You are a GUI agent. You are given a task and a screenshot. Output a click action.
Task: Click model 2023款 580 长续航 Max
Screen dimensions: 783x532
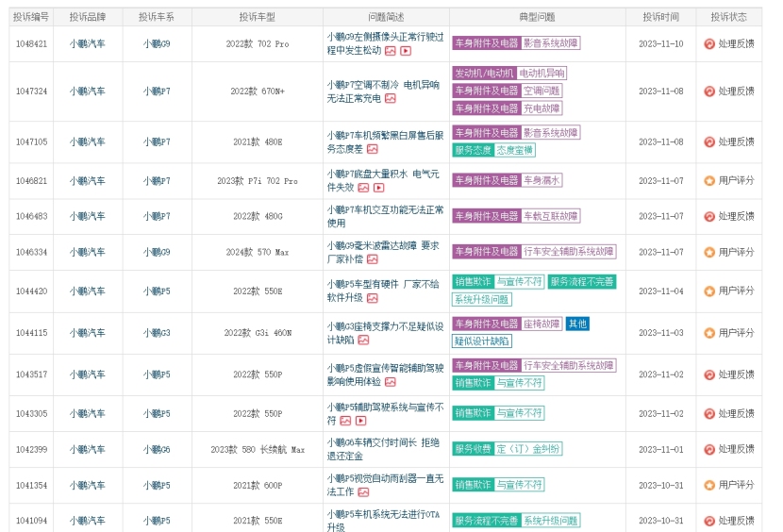tap(258, 450)
